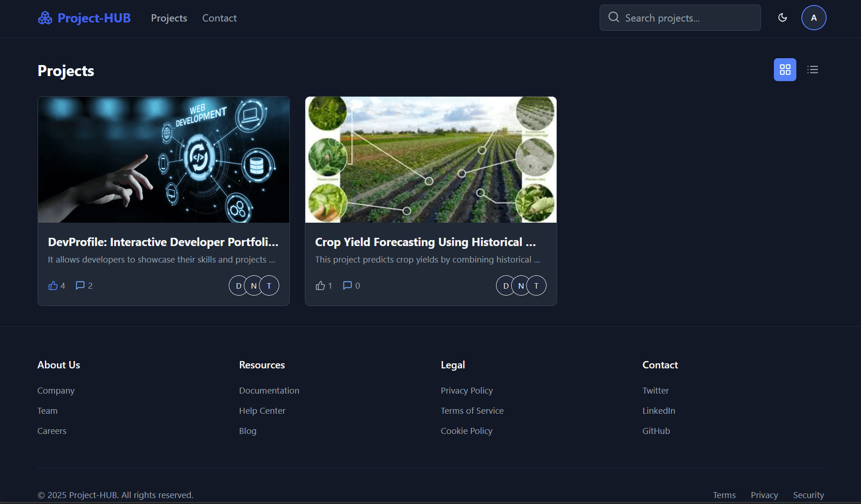Open the search projects magnifier icon

point(613,17)
